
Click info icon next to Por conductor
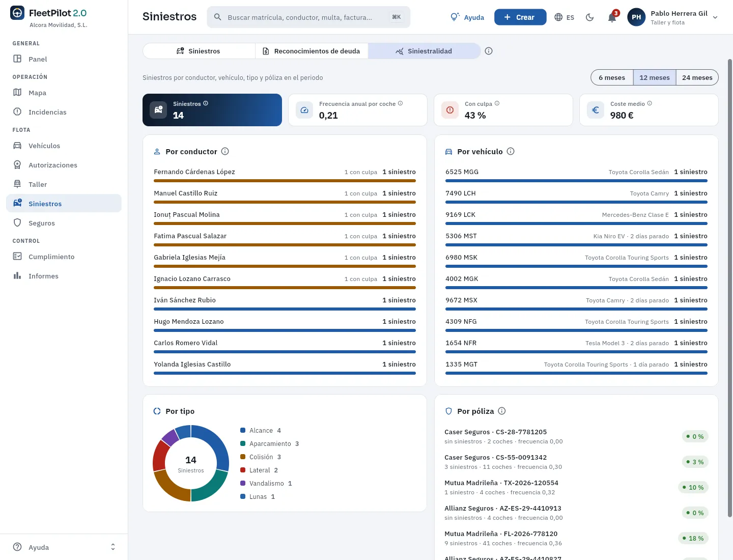pyautogui.click(x=225, y=151)
